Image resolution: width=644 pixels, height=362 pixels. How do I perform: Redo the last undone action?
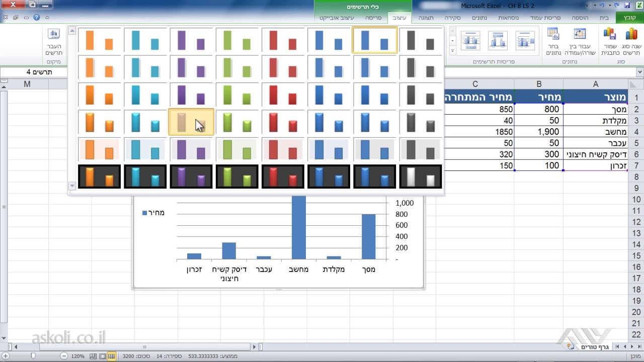pyautogui.click(x=601, y=6)
